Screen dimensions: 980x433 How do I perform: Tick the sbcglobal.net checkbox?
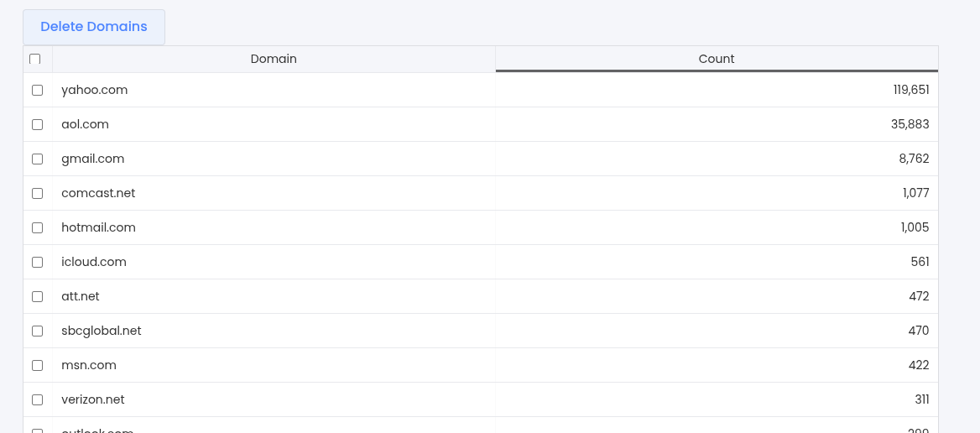[x=38, y=331]
